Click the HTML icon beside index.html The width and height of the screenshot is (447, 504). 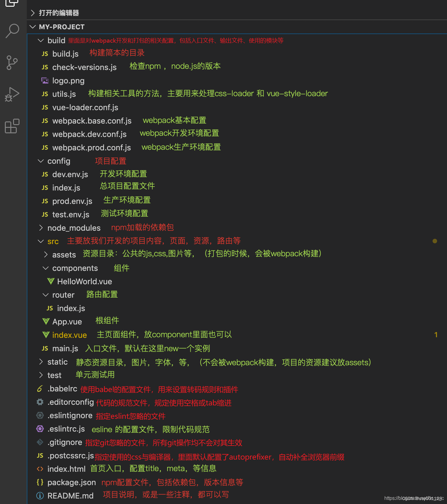tap(40, 469)
